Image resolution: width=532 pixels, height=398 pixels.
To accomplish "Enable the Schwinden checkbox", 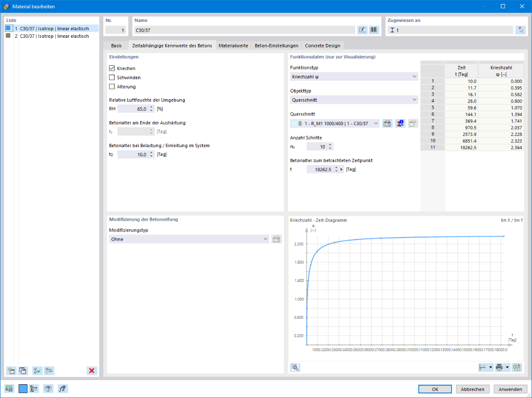I will click(112, 77).
